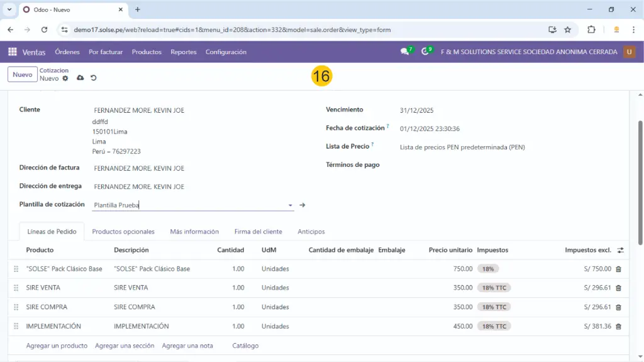Viewport: 644px width, 362px height.
Task: Open the Reportes menu
Action: click(184, 52)
